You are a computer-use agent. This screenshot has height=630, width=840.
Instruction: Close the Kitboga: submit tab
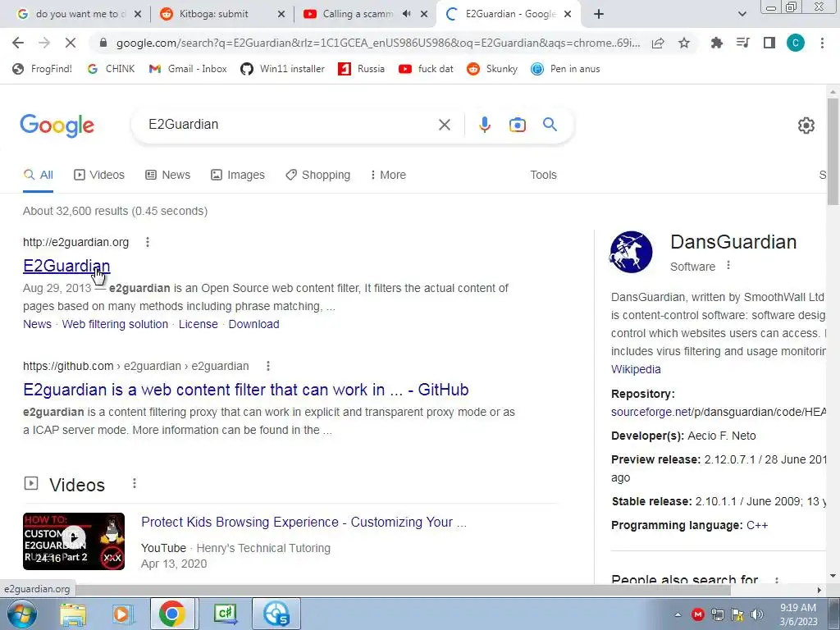281,15
